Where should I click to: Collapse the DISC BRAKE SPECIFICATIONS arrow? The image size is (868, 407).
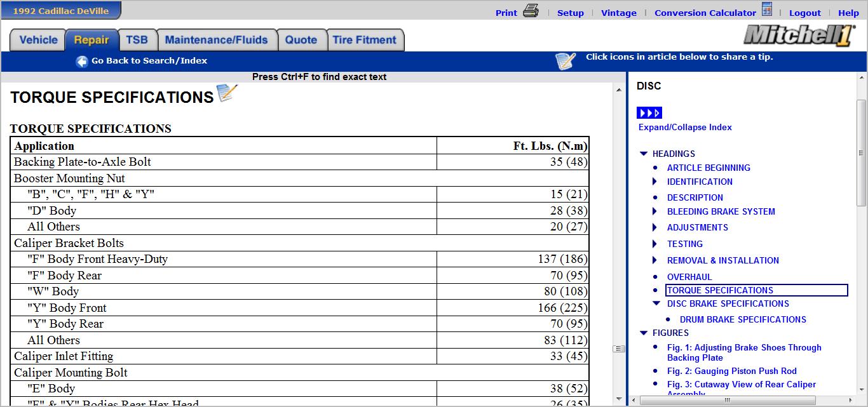(656, 304)
